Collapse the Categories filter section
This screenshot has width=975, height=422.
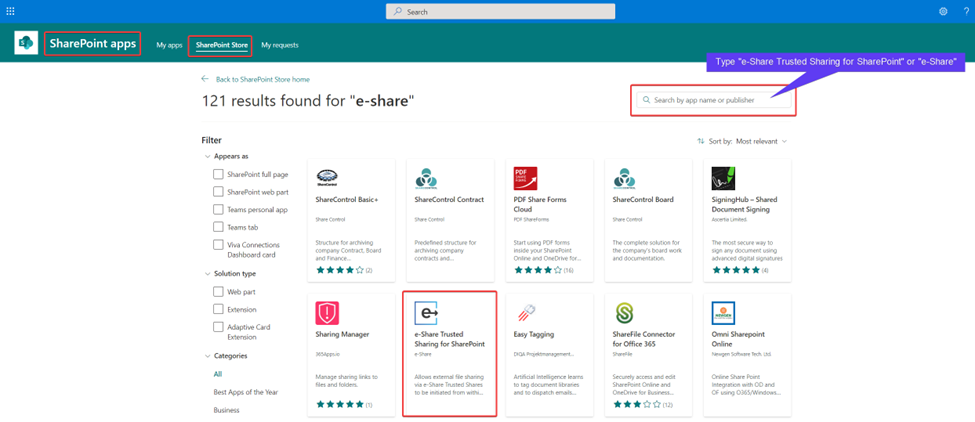pos(207,356)
